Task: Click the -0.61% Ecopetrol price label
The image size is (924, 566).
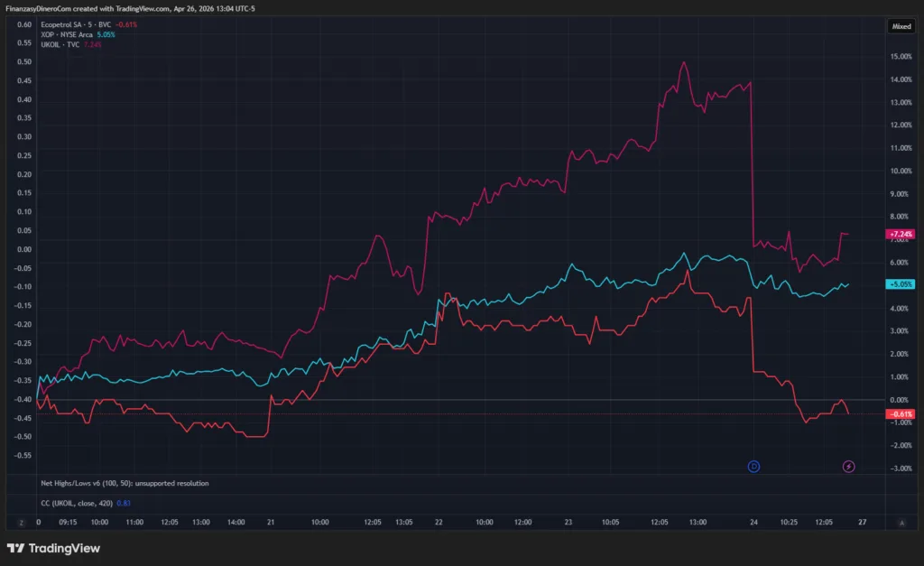Action: coord(901,414)
